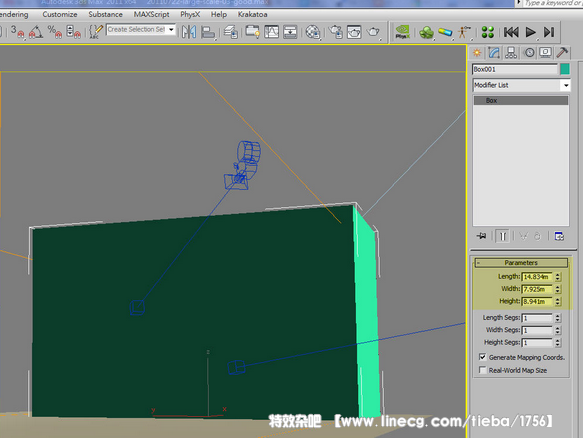
Task: Open the Modifier List dropdown
Action: (521, 85)
